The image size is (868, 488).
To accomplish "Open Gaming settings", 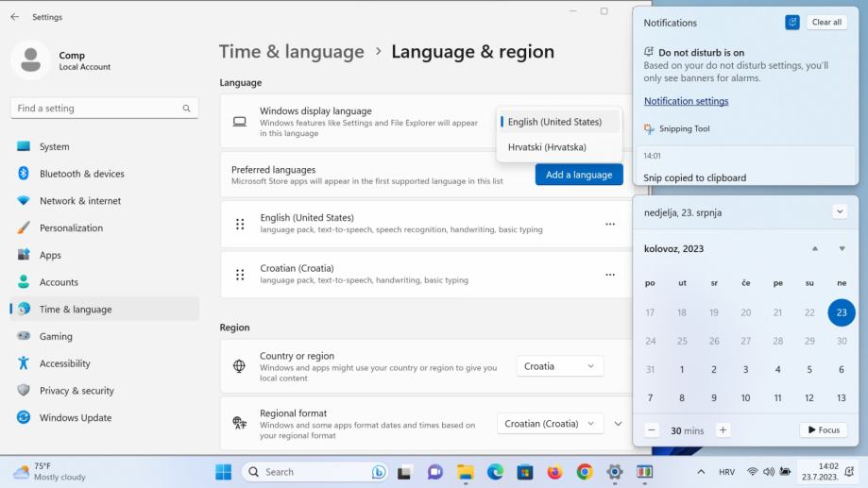I will pyautogui.click(x=105, y=336).
